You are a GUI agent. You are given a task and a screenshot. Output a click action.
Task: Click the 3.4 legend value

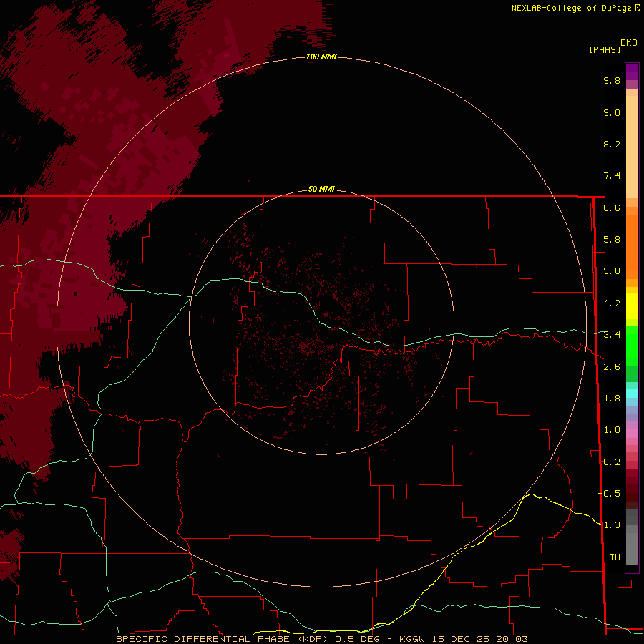click(x=612, y=335)
